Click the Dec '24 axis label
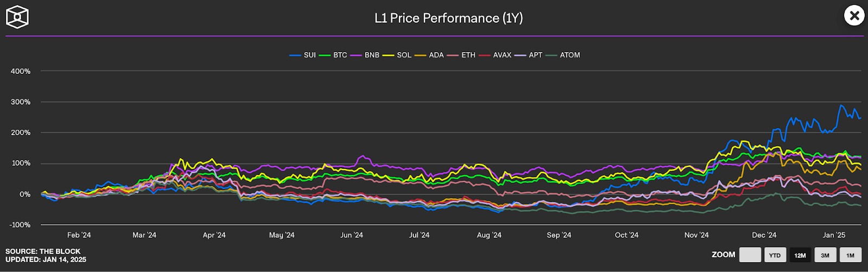The image size is (868, 272). 764,235
